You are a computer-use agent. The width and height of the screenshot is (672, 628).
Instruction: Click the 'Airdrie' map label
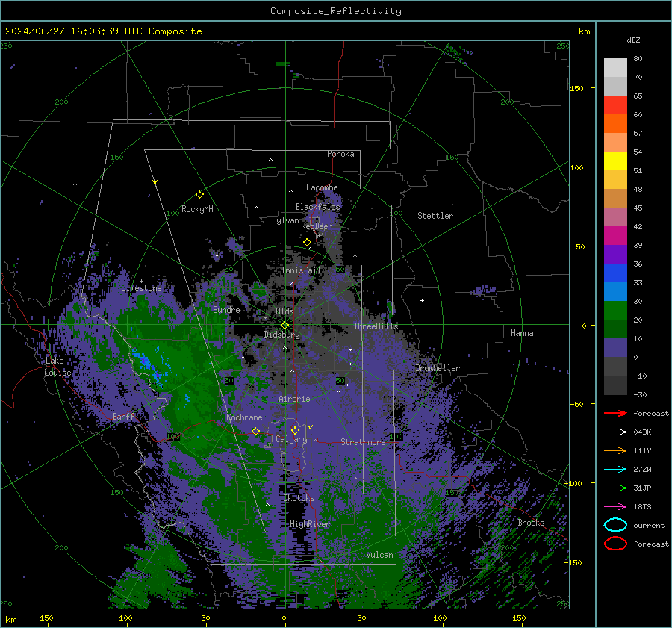pos(294,399)
